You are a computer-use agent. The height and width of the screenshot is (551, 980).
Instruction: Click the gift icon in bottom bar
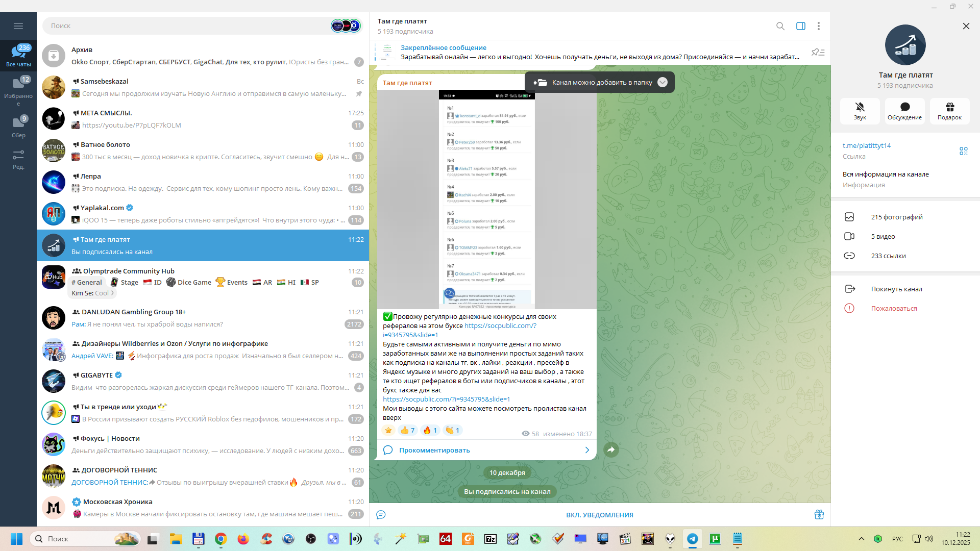pyautogui.click(x=819, y=515)
